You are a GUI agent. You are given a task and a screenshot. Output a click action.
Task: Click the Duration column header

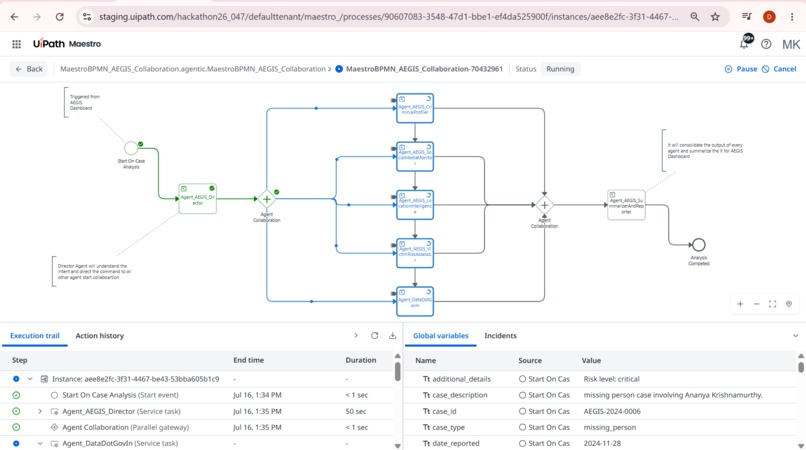coord(360,360)
